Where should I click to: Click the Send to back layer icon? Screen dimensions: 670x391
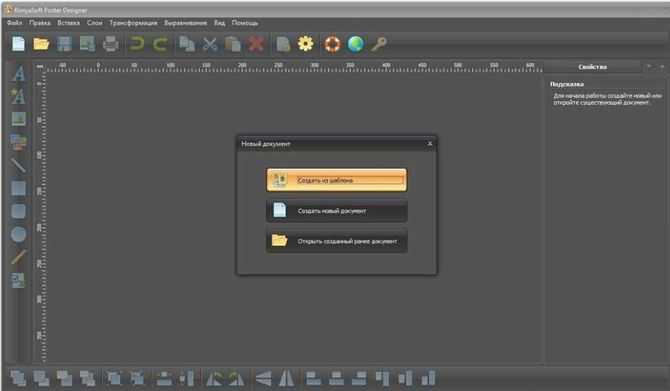(x=88, y=378)
